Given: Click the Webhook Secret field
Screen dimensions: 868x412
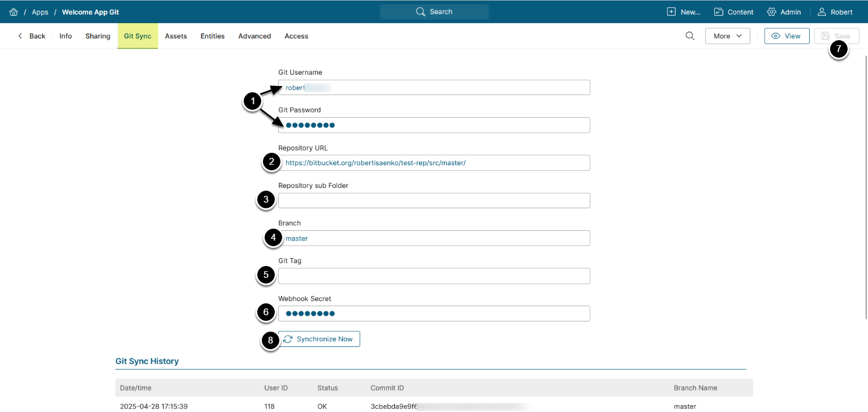Looking at the screenshot, I should coord(434,314).
